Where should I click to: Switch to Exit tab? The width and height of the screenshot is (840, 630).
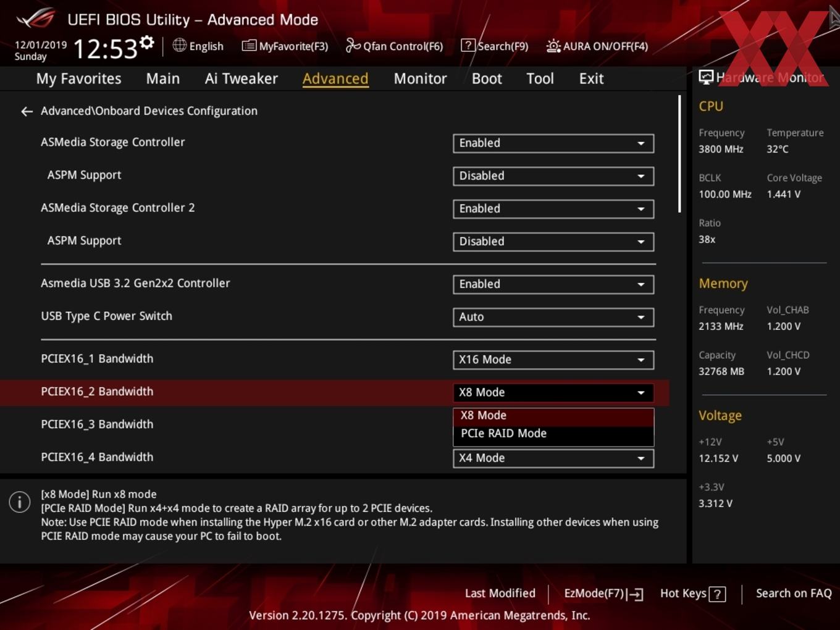point(591,78)
